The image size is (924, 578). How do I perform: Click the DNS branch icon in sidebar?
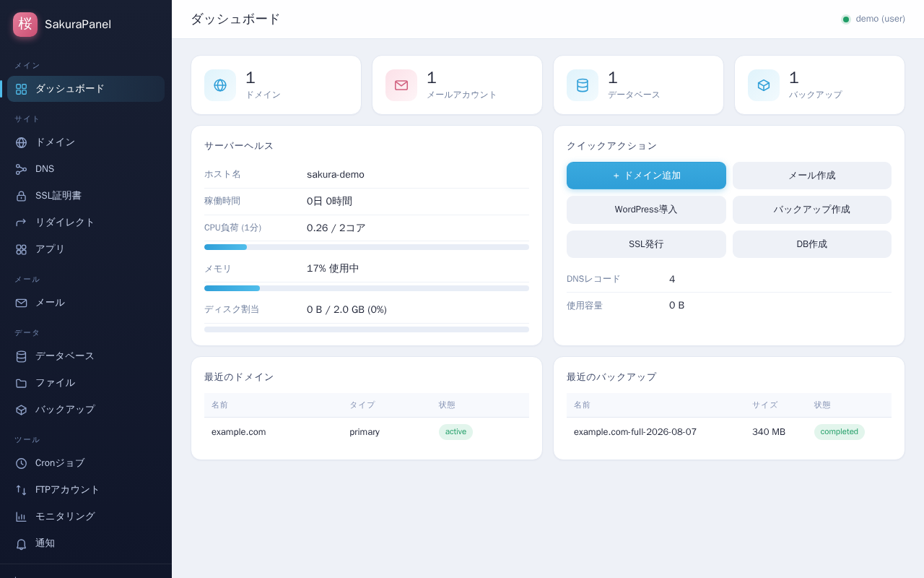(x=21, y=169)
